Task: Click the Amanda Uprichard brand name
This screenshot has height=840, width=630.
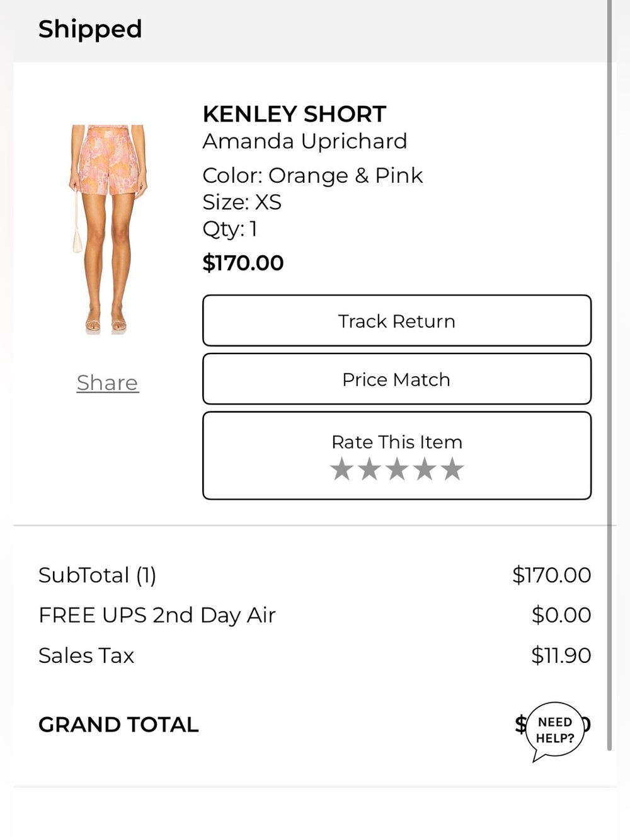Action: pyautogui.click(x=305, y=141)
